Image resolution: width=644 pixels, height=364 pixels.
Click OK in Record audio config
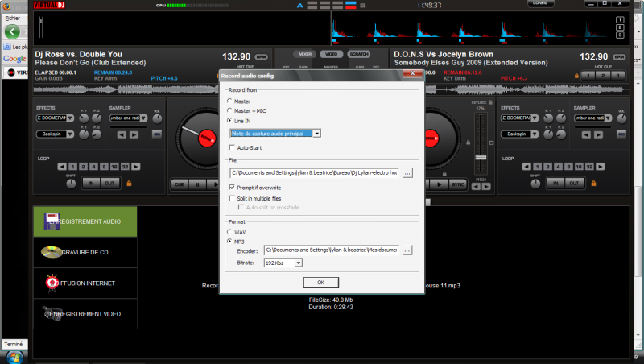coord(320,283)
